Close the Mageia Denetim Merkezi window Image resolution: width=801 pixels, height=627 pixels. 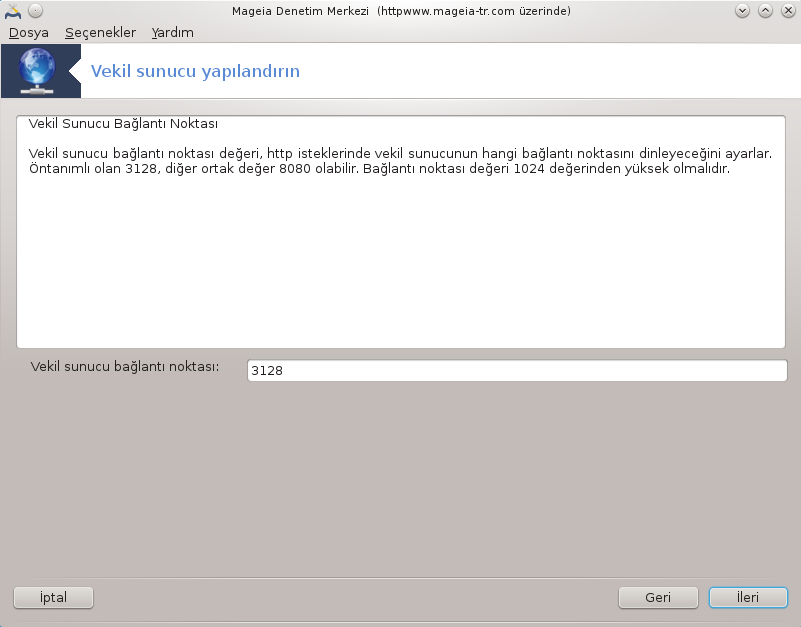pyautogui.click(x=788, y=11)
